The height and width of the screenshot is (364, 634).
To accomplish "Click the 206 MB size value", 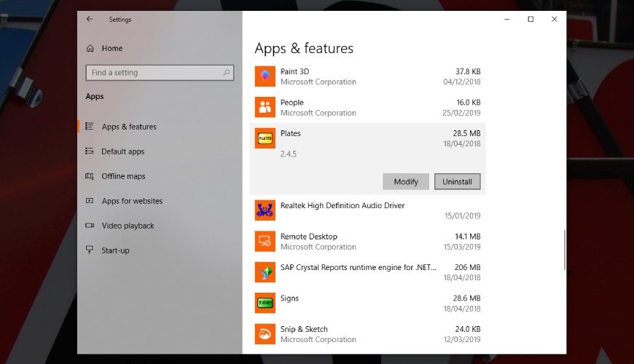I will click(467, 267).
